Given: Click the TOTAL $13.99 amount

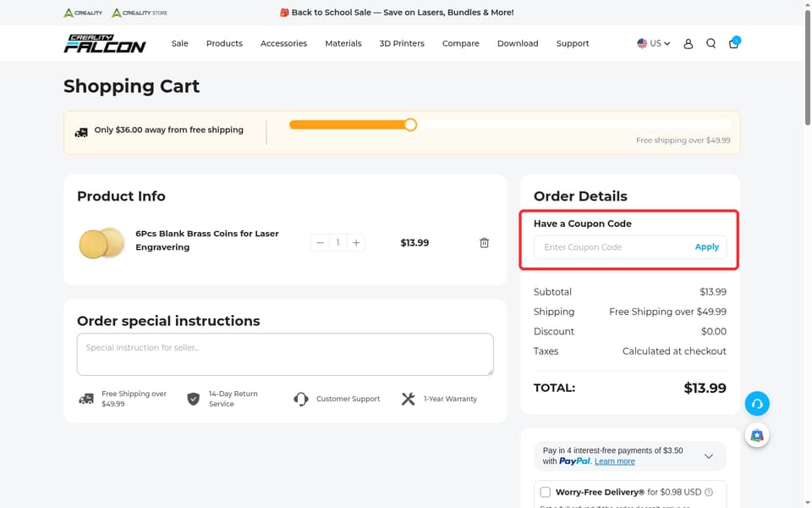Looking at the screenshot, I should [x=705, y=388].
